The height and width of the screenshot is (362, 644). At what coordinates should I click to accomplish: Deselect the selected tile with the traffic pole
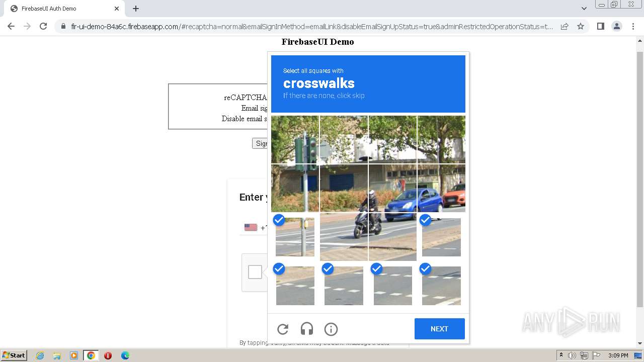295,237
